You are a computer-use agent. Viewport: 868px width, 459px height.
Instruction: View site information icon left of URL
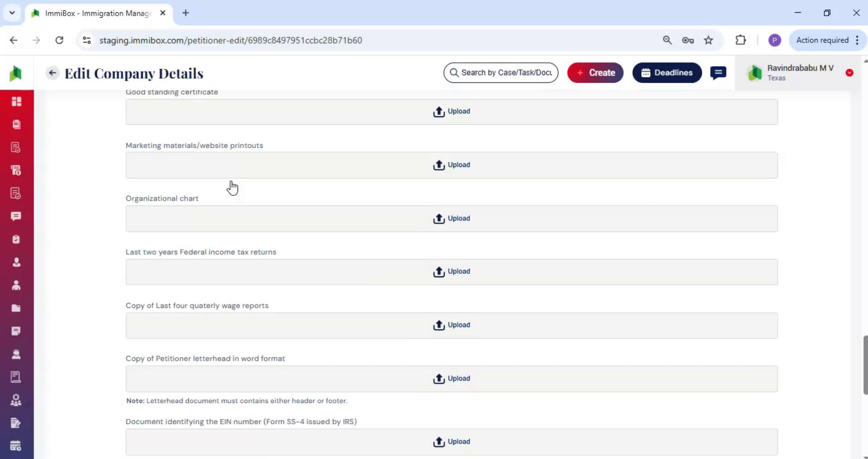click(x=87, y=40)
